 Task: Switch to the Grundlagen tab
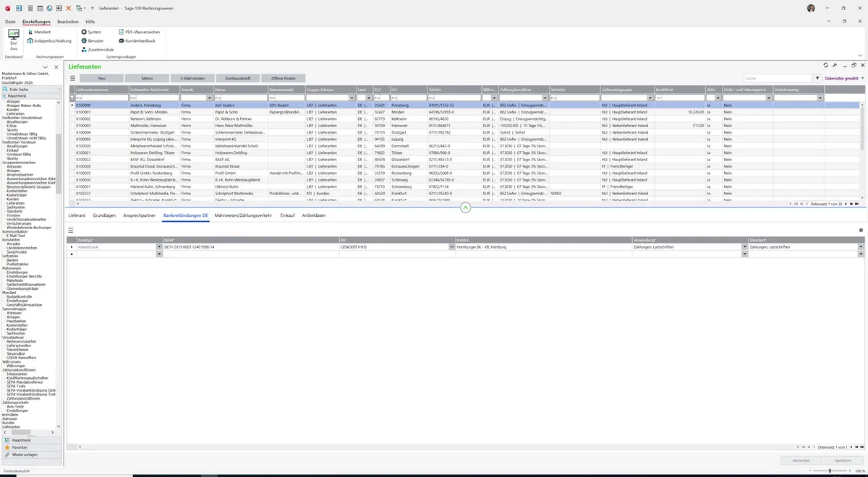point(104,215)
